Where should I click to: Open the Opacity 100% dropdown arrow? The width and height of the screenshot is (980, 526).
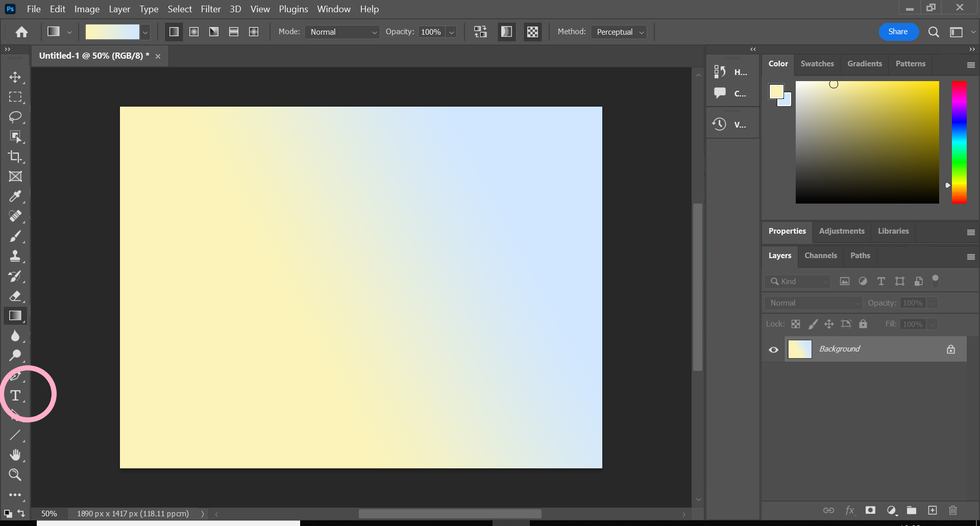(x=451, y=32)
